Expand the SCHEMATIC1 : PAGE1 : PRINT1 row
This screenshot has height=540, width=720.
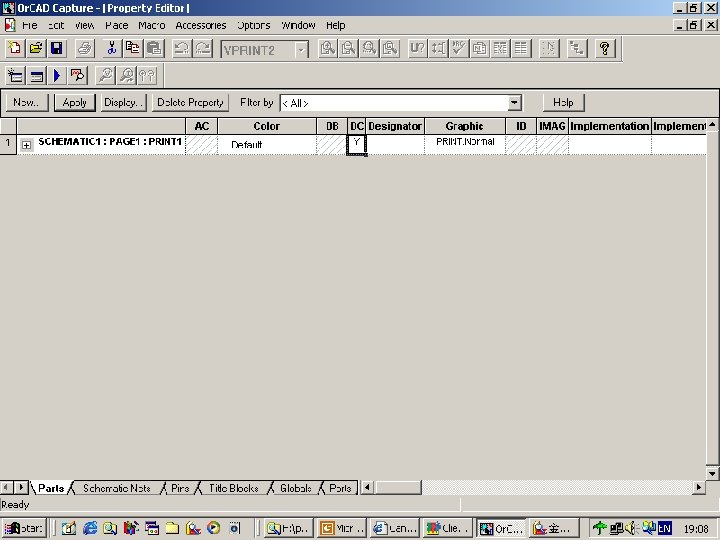pos(27,145)
